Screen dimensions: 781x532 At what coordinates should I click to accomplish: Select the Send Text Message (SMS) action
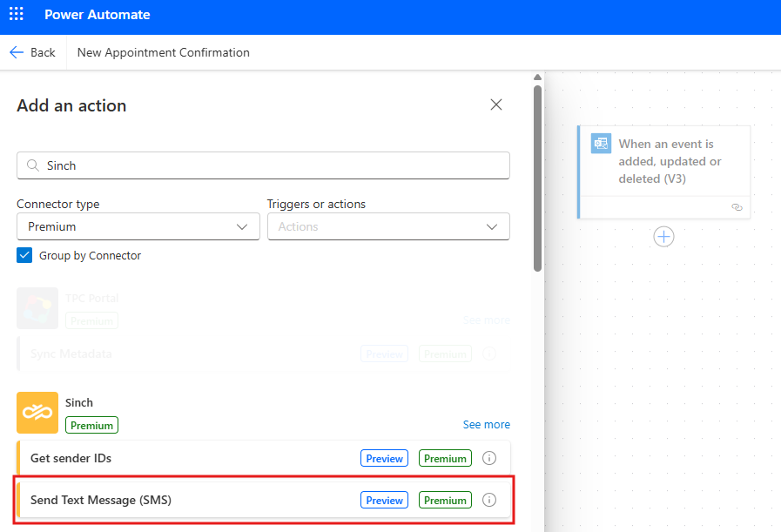(x=264, y=500)
